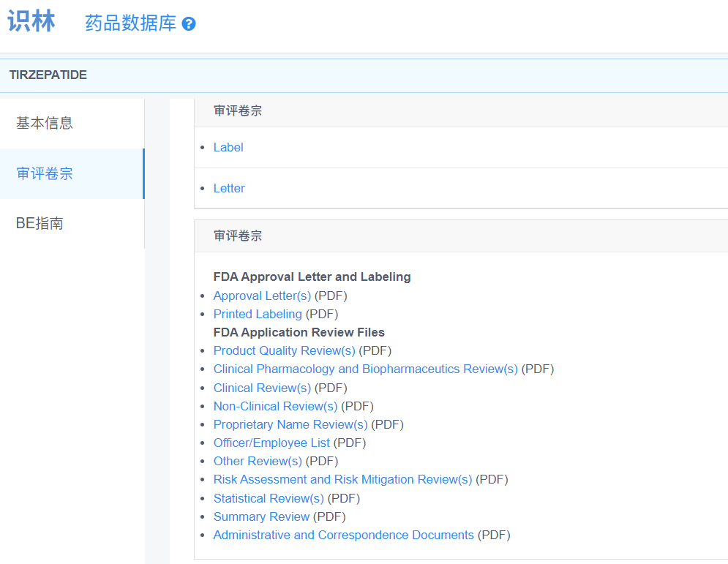Open Clinical Pharmacology and Biopharmaceutics Review(s)
Screen dimensions: 728x564
[x=365, y=369]
